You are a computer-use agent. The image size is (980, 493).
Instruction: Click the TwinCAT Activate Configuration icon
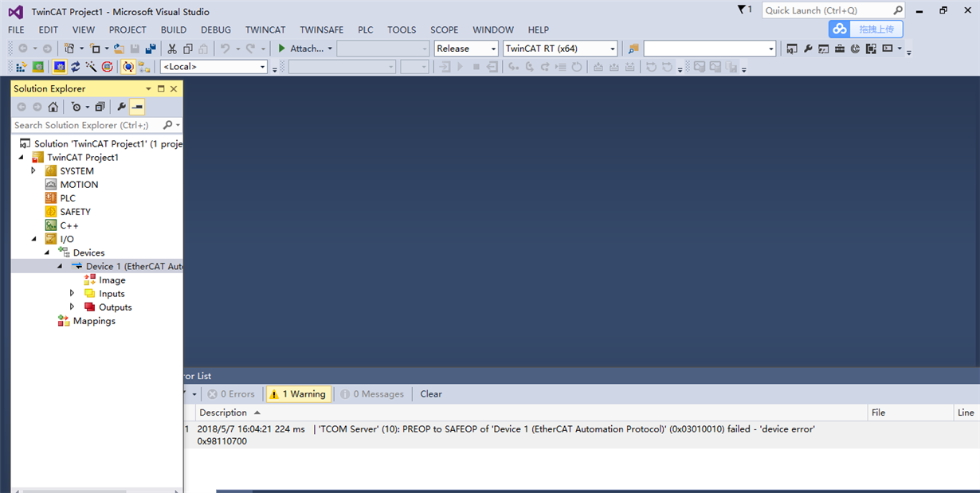click(22, 67)
